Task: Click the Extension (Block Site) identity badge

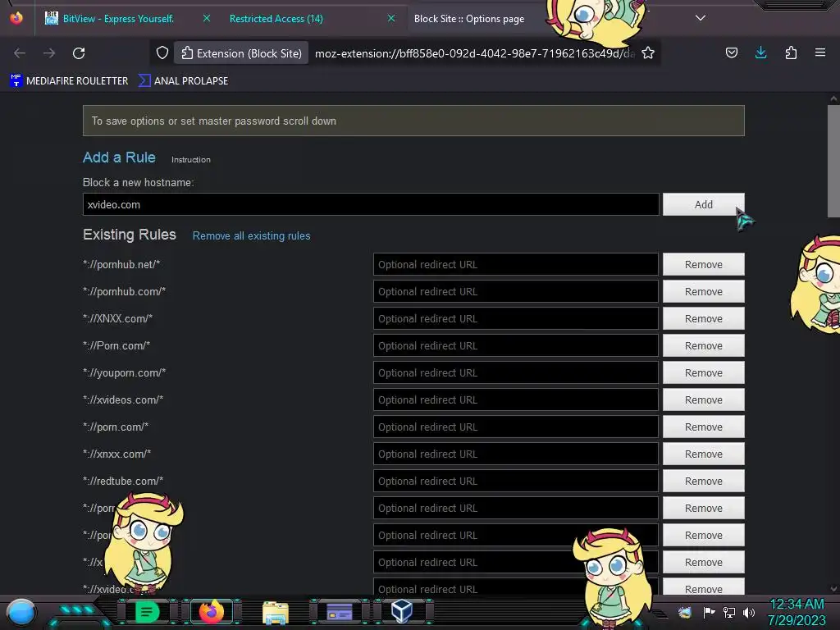Action: [x=242, y=53]
